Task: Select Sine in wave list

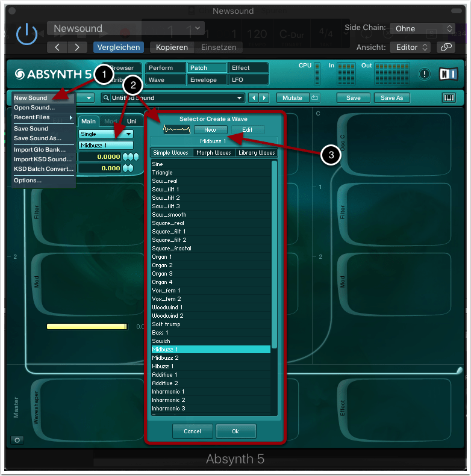Action: click(211, 164)
